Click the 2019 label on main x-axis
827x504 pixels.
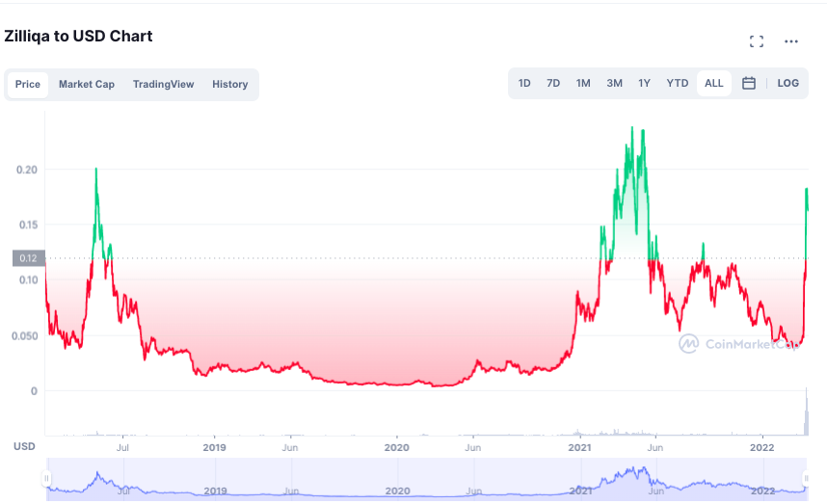click(214, 447)
